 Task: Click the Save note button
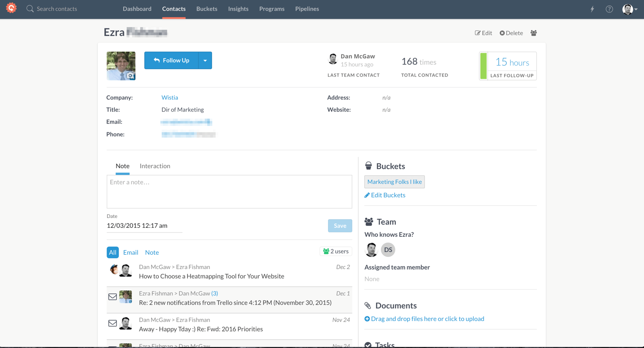(340, 226)
